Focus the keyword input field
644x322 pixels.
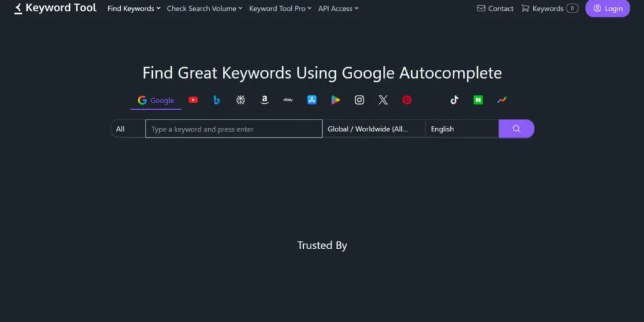pyautogui.click(x=234, y=128)
